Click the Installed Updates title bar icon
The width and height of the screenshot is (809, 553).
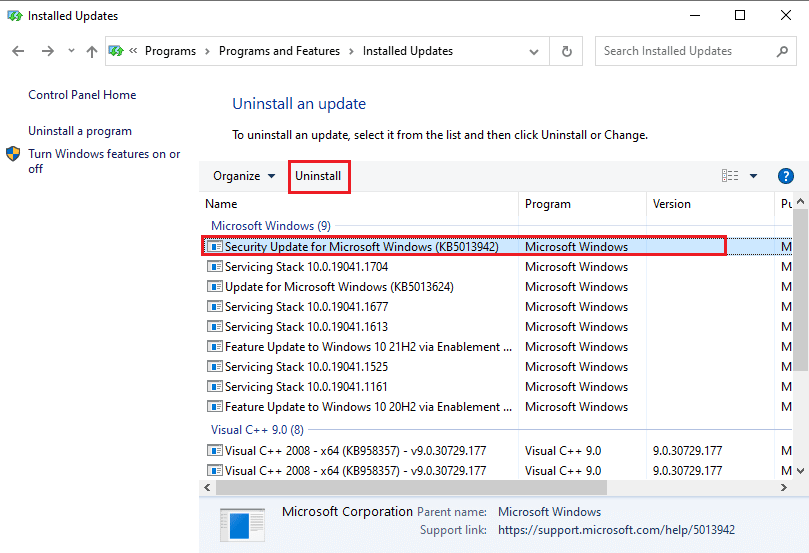point(14,16)
